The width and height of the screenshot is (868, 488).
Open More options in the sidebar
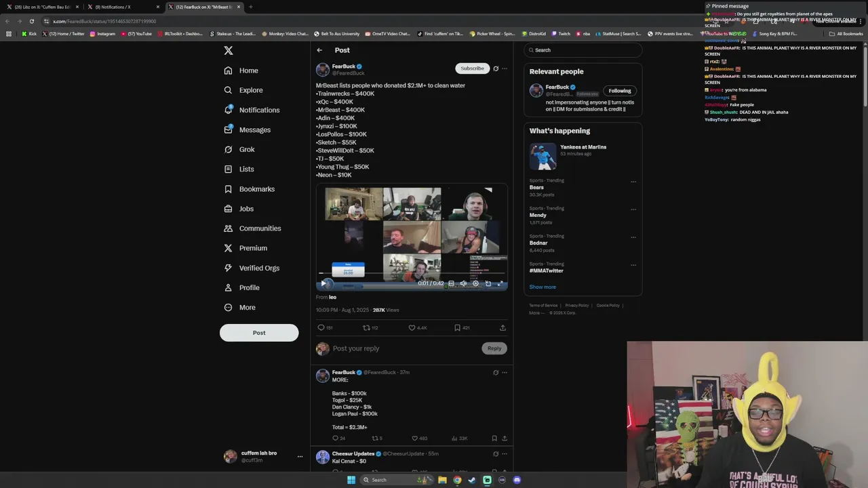click(x=240, y=308)
